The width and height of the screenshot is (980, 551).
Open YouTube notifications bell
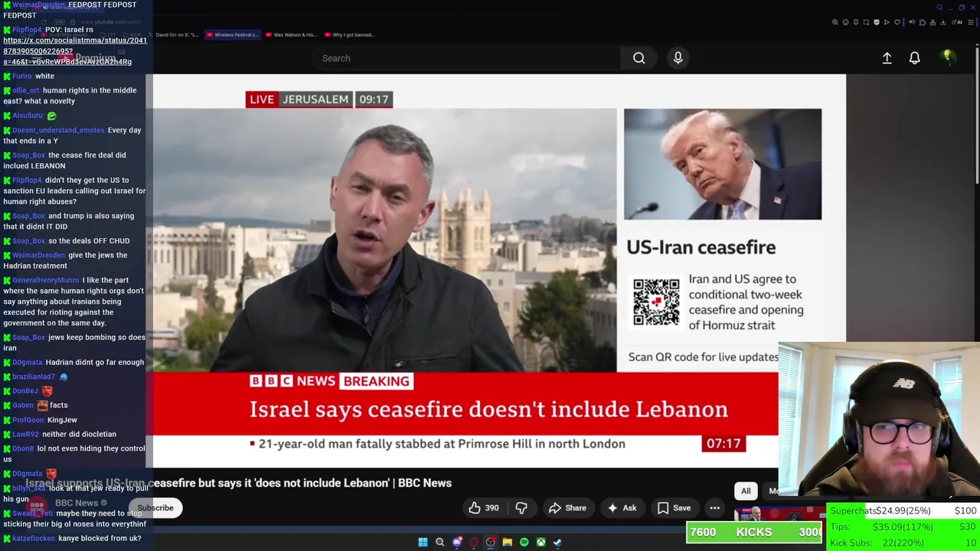pyautogui.click(x=914, y=58)
